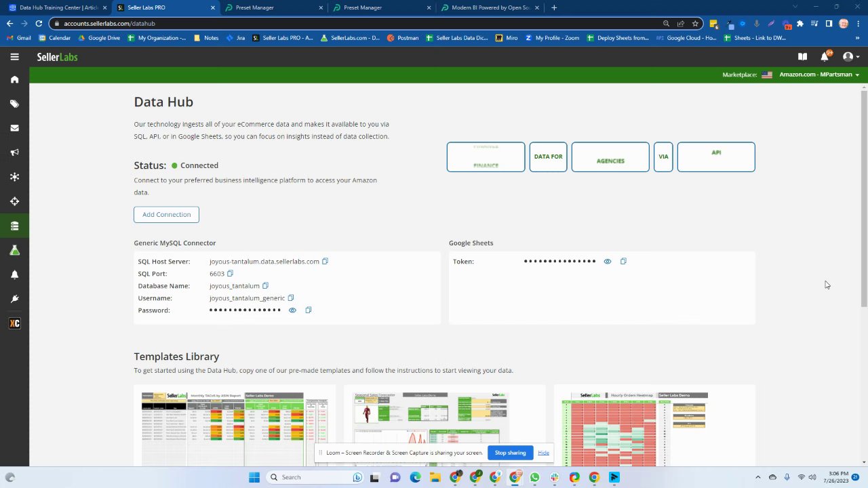This screenshot has width=868, height=488.
Task: Open Slack from taskbar
Action: click(x=555, y=477)
